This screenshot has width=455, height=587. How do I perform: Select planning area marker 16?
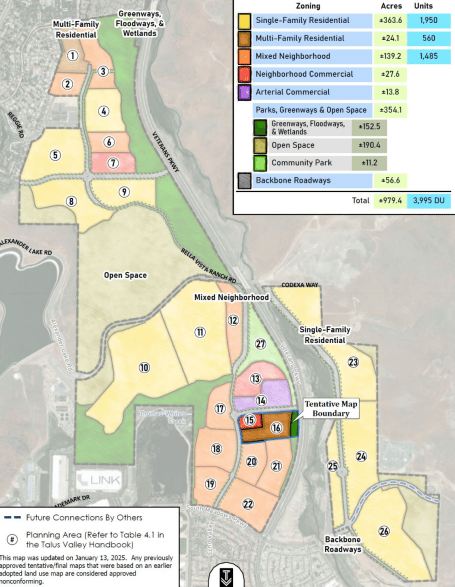(276, 428)
